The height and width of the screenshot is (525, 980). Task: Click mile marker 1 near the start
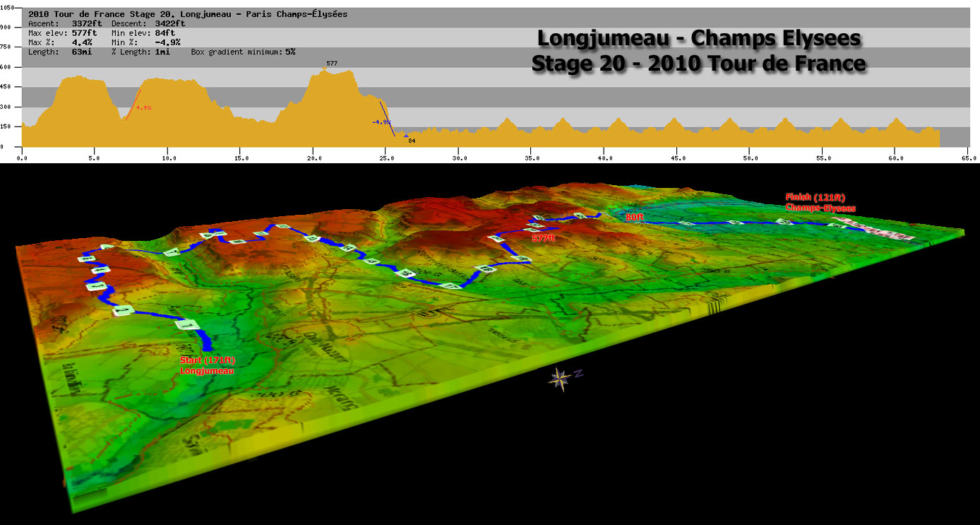tap(189, 326)
